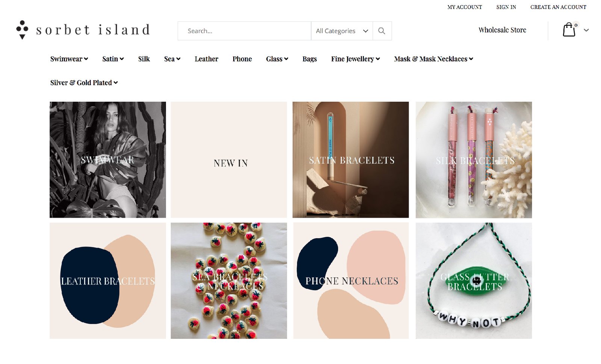
Task: Click the search magnifier icon
Action: tap(382, 31)
